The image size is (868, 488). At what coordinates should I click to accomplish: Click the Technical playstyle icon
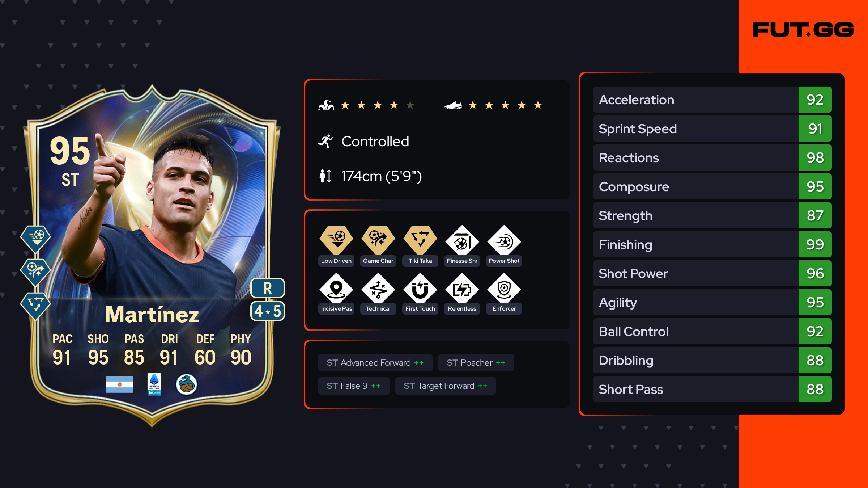378,289
